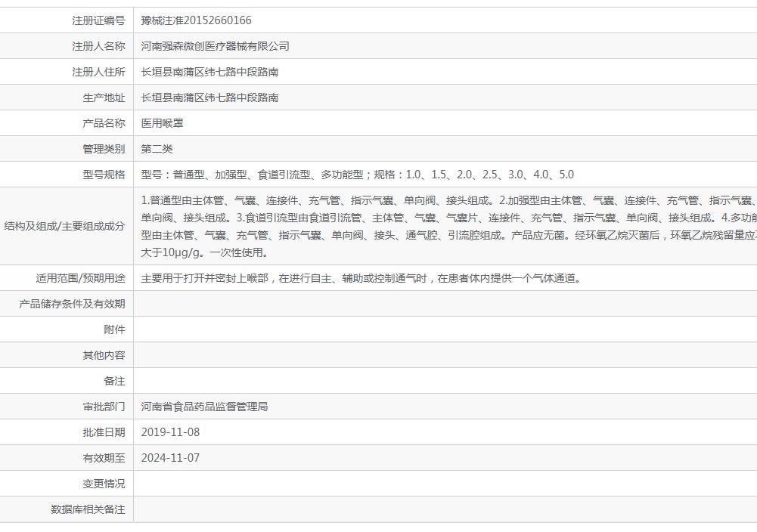Click the 数据库相关备注 row label
Screen dimensions: 757x532
[x=88, y=509]
